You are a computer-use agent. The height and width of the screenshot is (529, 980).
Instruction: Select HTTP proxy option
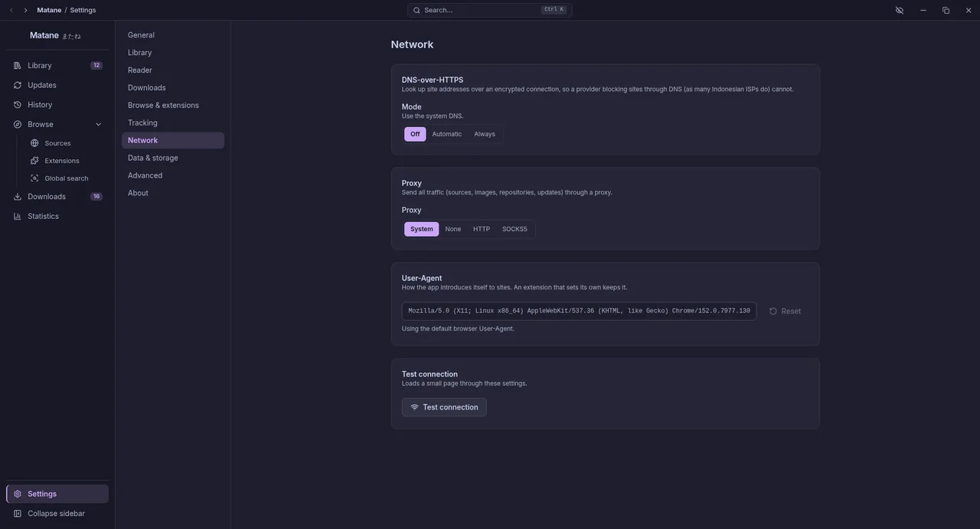tap(482, 229)
